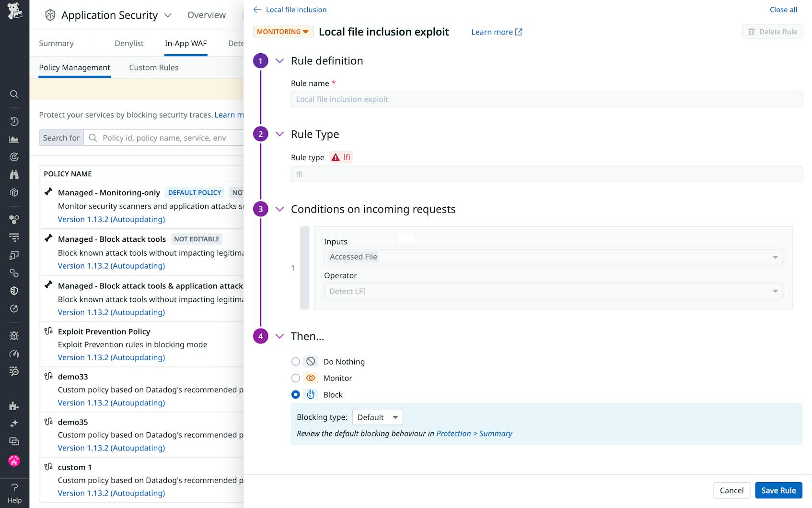Open the Blocking type Default dropdown
This screenshot has width=812, height=508.
(x=377, y=417)
